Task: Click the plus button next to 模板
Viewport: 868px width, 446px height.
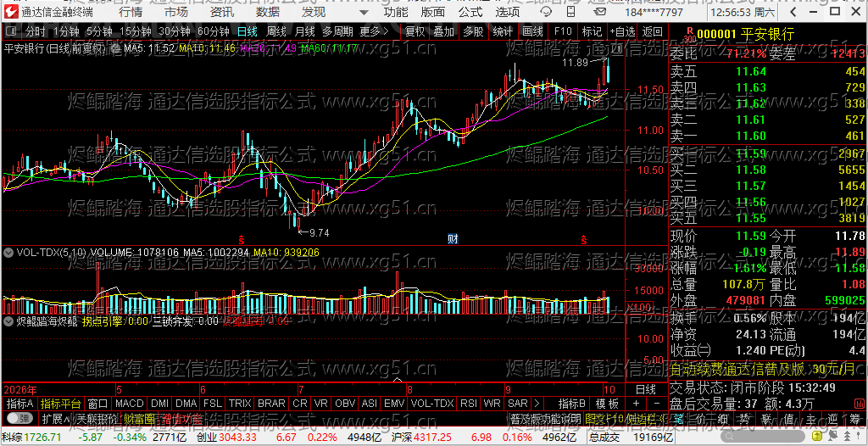Action: [x=636, y=404]
